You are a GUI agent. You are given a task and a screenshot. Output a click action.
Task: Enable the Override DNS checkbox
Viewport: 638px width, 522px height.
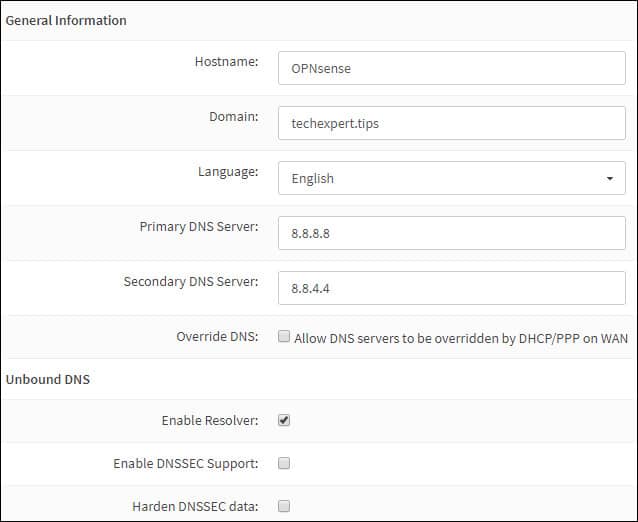point(284,336)
